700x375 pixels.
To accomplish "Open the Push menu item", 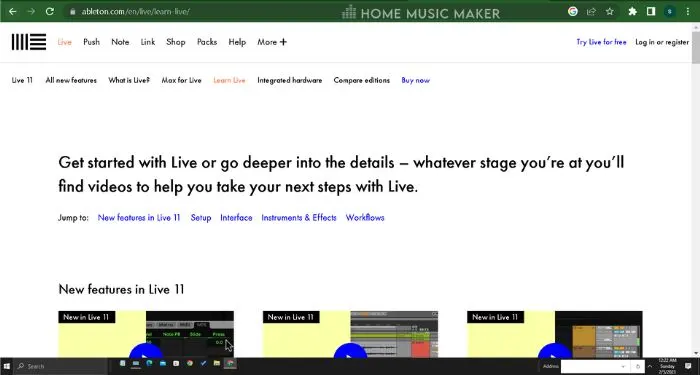I will tap(92, 42).
